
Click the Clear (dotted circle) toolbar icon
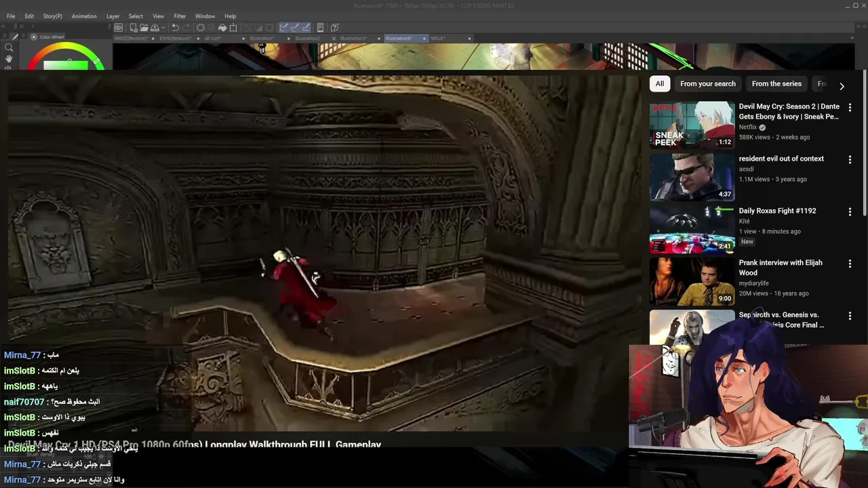tap(201, 28)
